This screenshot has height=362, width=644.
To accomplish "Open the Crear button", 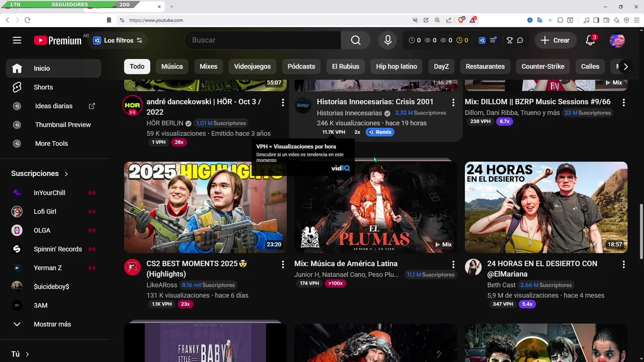I will [555, 40].
